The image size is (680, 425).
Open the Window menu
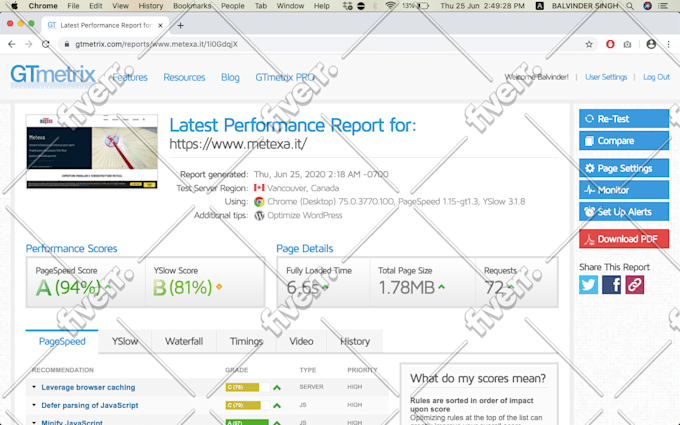tap(290, 6)
